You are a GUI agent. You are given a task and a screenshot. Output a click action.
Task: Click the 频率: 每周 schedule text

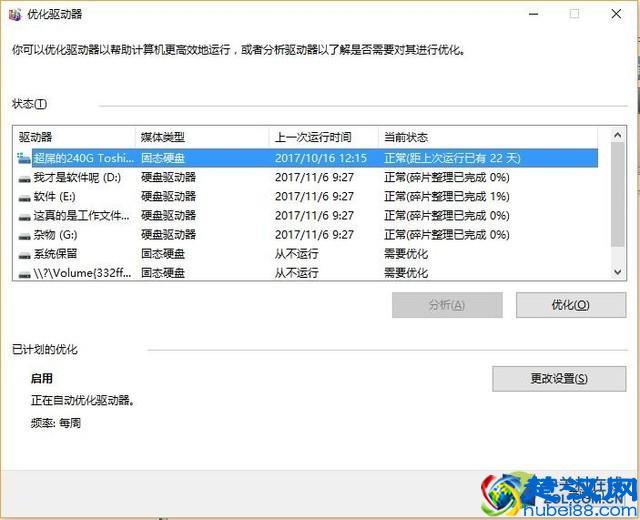coord(56,423)
